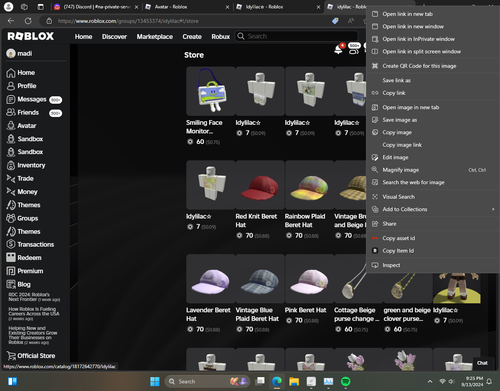Select Create QR Code for this image
Screen dimensions: 500x391
click(x=433, y=66)
